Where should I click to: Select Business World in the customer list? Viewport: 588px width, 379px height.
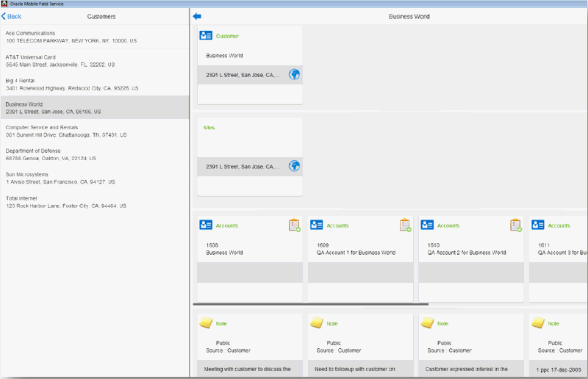[x=95, y=107]
